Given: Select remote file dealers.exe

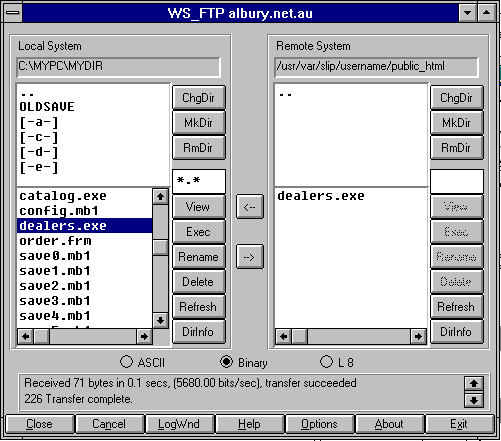Looking at the screenshot, I should (321, 196).
